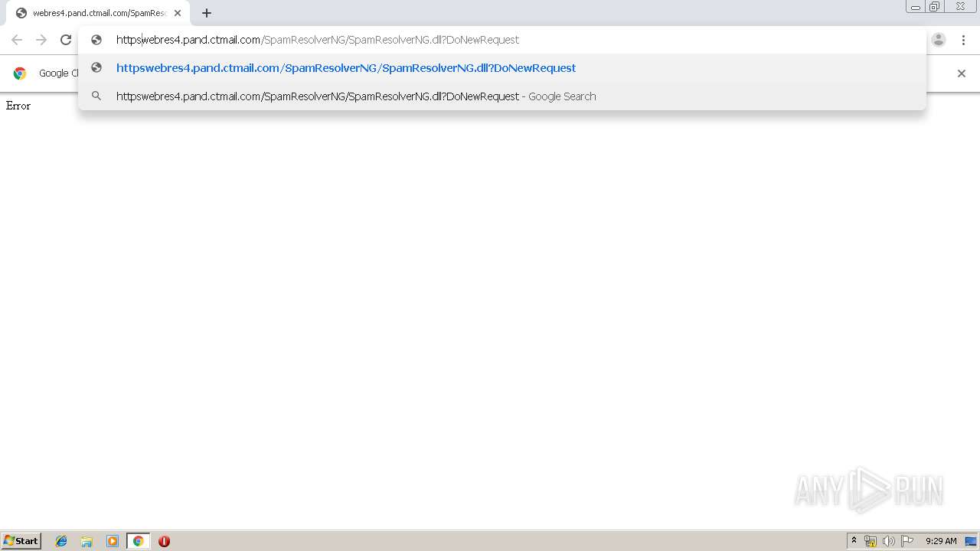The image size is (980, 551).
Task: Go forward with the browser forward arrow
Action: click(x=41, y=40)
